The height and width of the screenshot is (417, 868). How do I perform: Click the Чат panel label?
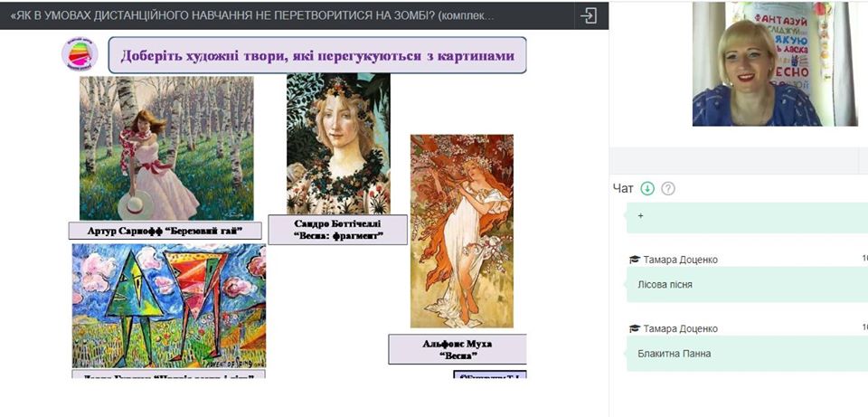623,189
